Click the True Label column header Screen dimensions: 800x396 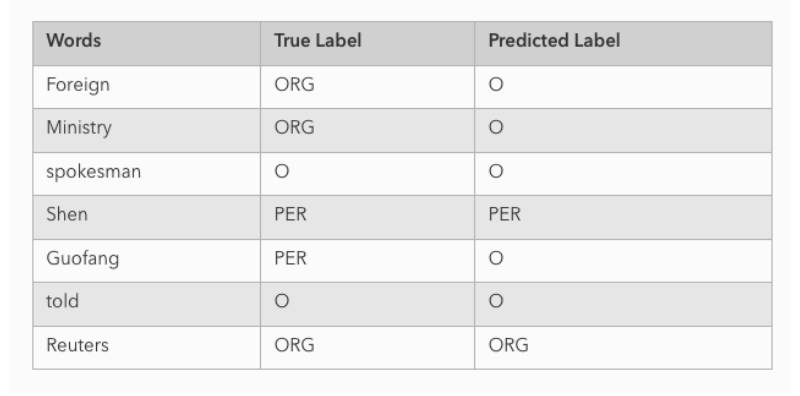pyautogui.click(x=367, y=43)
